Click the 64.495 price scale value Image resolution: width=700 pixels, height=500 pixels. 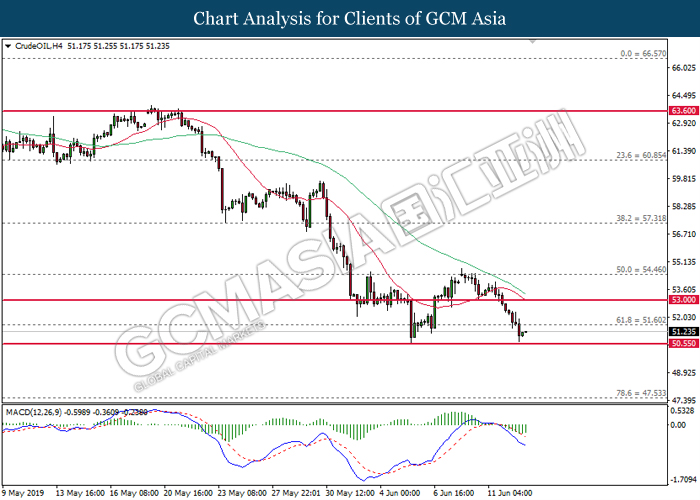click(683, 96)
